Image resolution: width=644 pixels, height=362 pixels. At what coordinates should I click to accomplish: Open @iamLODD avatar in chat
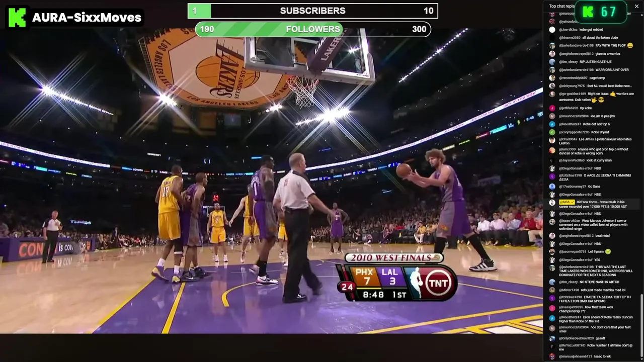552,150
